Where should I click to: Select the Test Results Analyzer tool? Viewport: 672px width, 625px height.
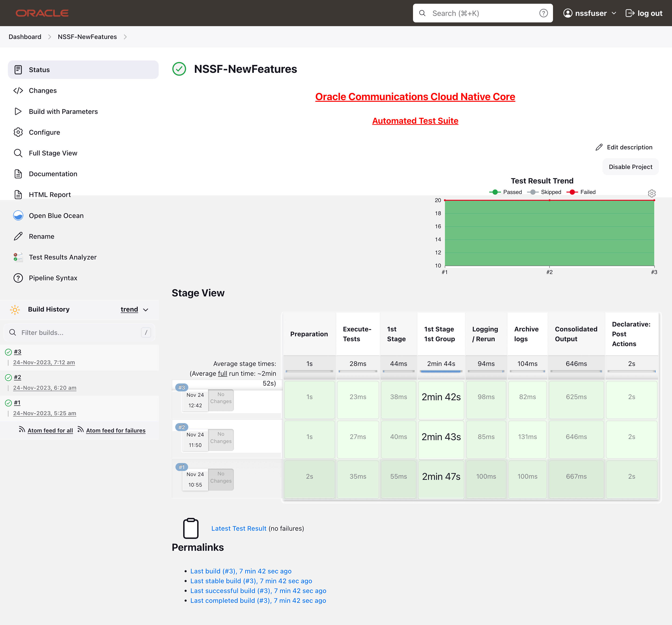coord(63,257)
